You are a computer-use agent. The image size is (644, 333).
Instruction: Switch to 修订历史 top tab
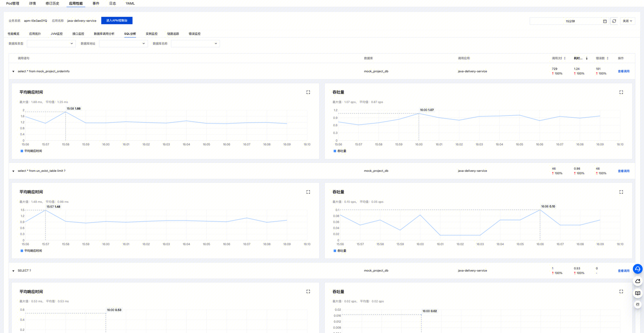click(52, 3)
